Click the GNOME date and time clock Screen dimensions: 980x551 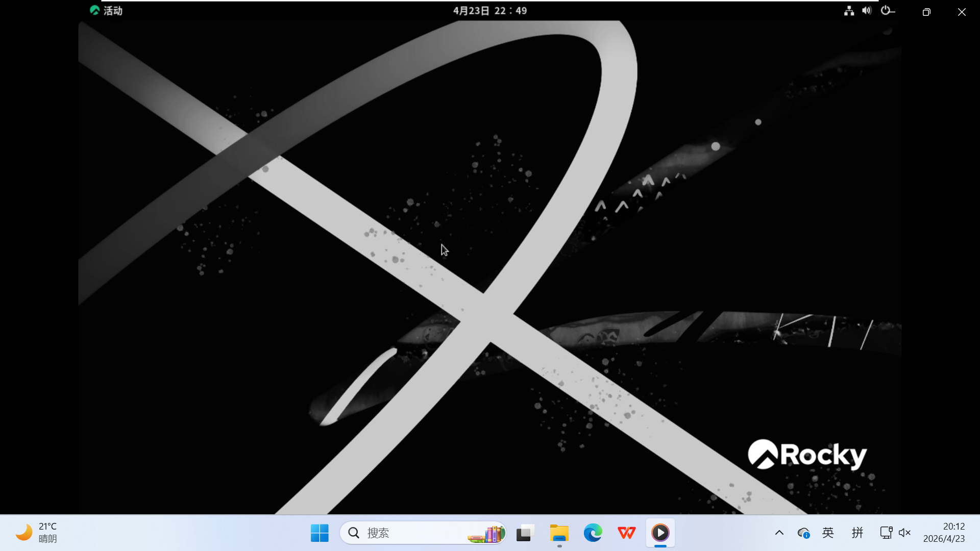pos(489,11)
